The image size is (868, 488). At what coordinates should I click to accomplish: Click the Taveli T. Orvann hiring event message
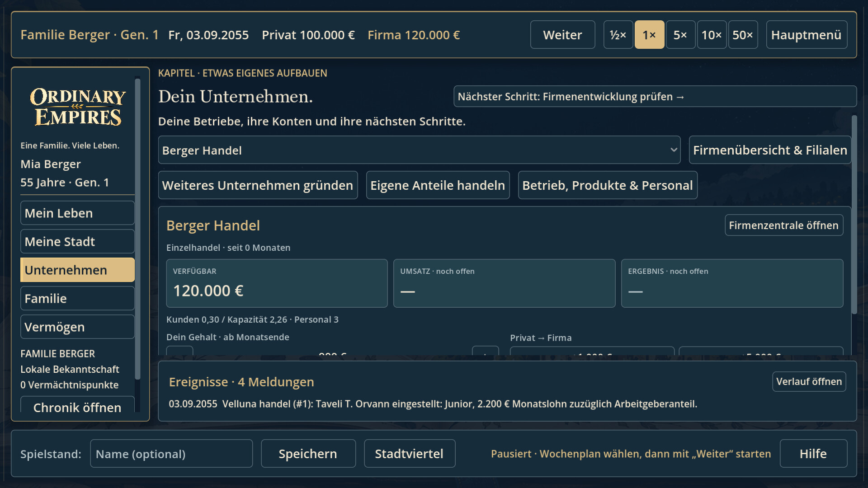point(433,404)
